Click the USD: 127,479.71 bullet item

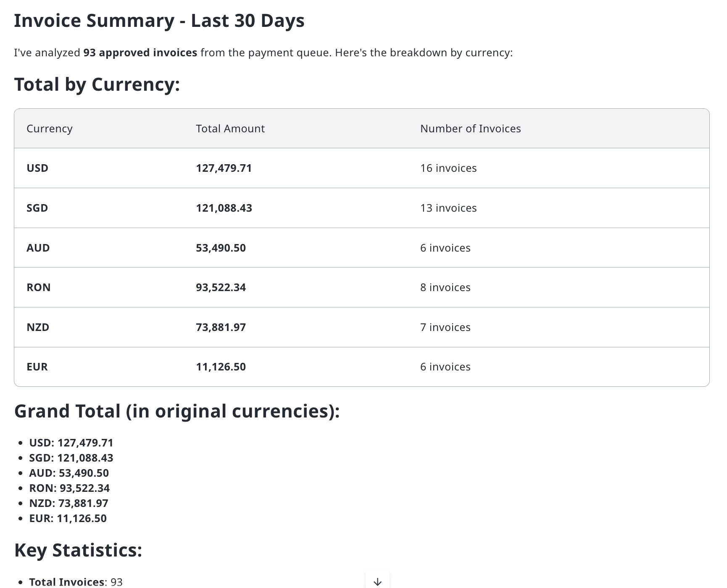click(71, 443)
